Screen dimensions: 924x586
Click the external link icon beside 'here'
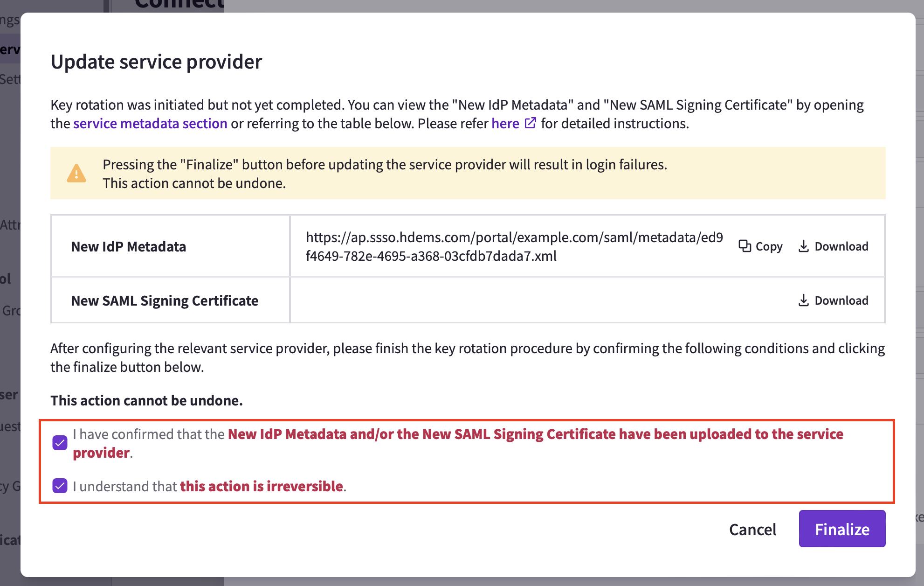[x=530, y=123]
